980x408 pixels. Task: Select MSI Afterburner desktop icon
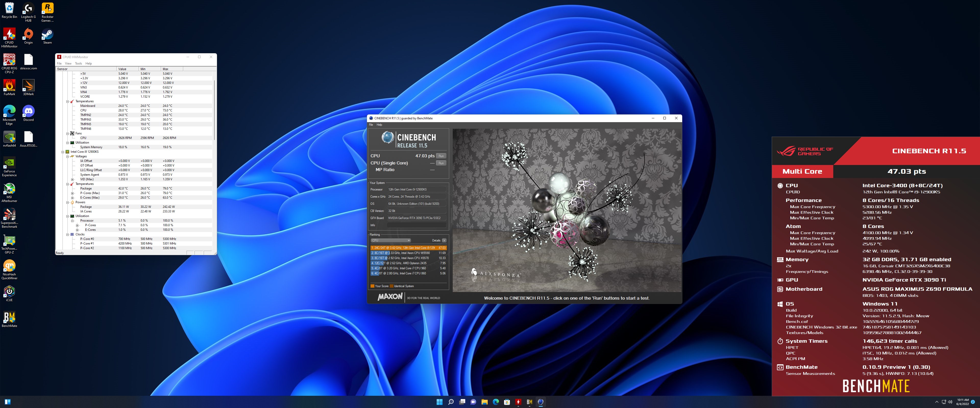(x=9, y=193)
